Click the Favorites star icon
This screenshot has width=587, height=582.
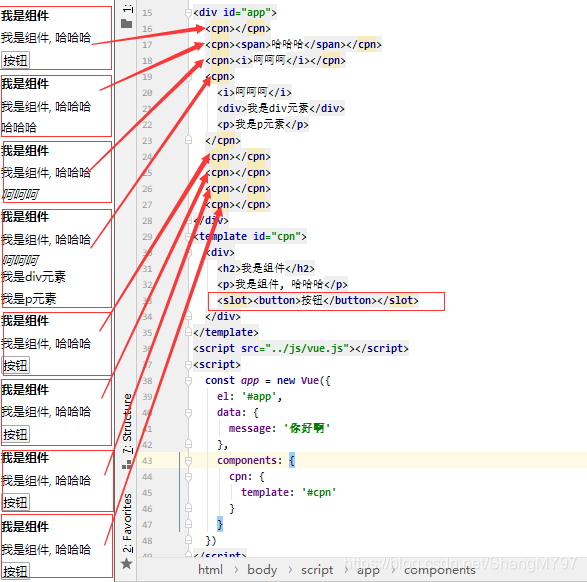[127, 563]
